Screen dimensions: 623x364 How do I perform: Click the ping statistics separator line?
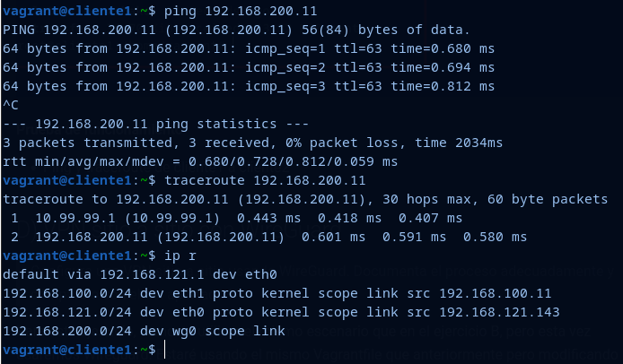[x=155, y=124]
